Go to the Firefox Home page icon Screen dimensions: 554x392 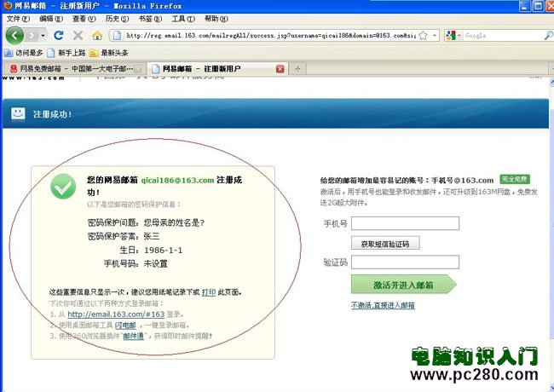(x=97, y=36)
